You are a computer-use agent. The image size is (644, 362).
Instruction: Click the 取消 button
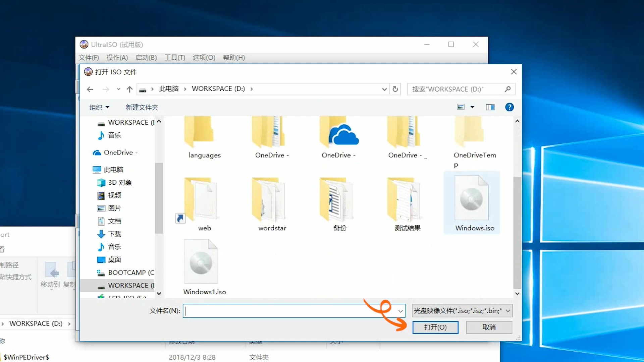489,327
